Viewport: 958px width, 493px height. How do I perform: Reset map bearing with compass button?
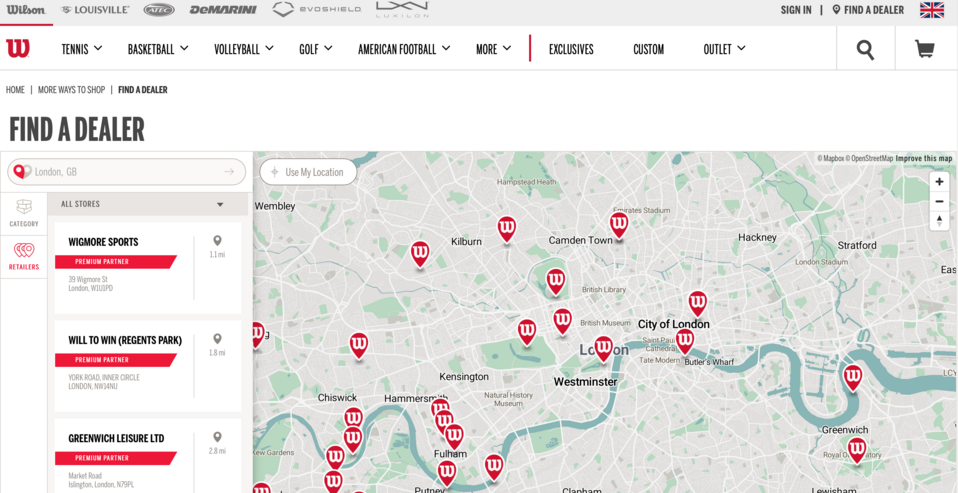(x=939, y=221)
